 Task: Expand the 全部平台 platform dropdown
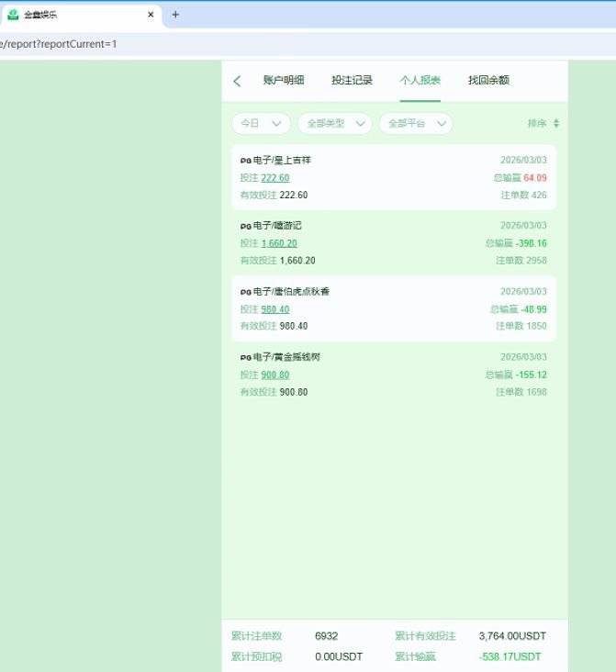(x=416, y=123)
